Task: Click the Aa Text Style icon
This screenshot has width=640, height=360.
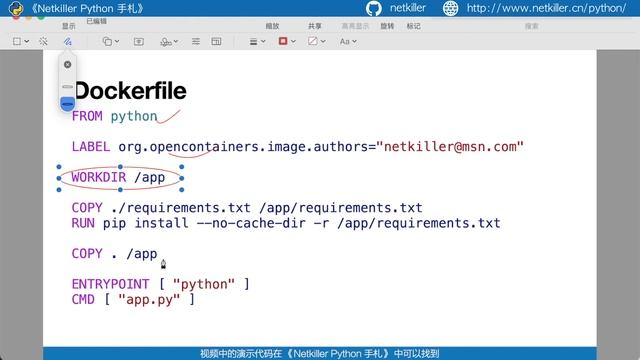Action: (x=344, y=41)
